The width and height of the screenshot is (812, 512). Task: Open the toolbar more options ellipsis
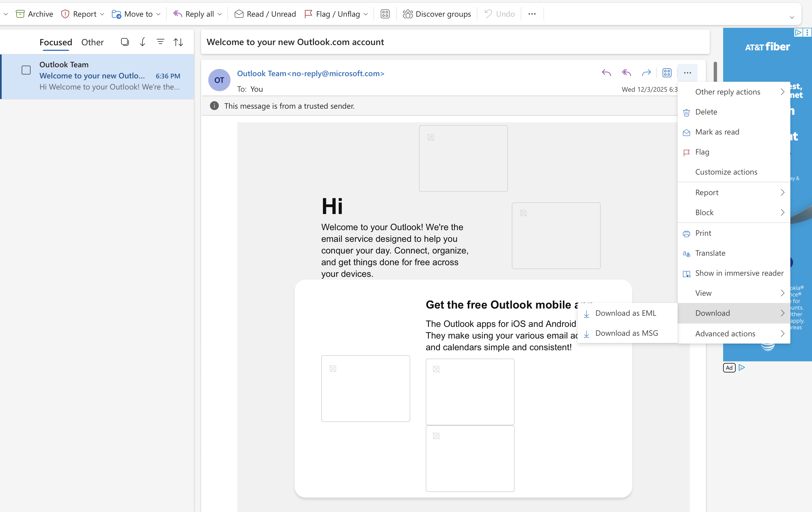[x=532, y=14]
